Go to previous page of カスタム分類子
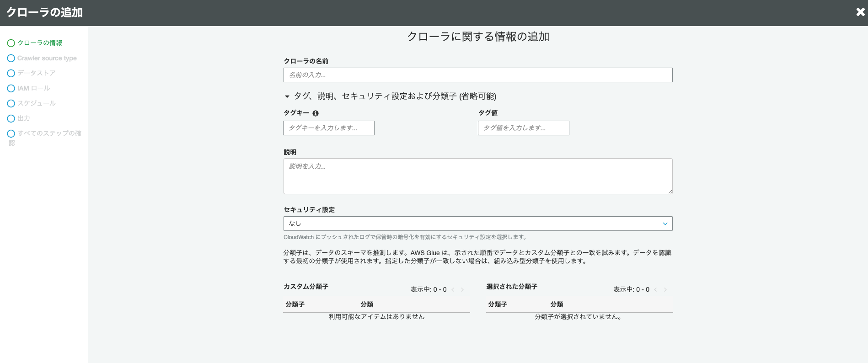Viewport: 868px width, 363px height. tap(453, 289)
